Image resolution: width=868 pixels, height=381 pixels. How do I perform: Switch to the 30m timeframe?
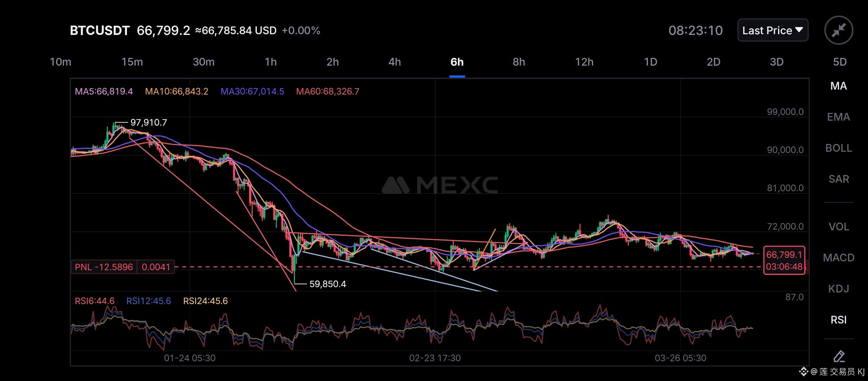(x=204, y=62)
